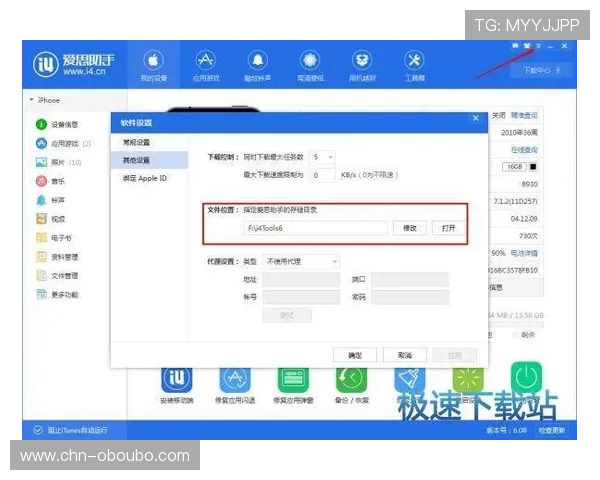Click the online query link
600x480 pixels.
(x=524, y=150)
